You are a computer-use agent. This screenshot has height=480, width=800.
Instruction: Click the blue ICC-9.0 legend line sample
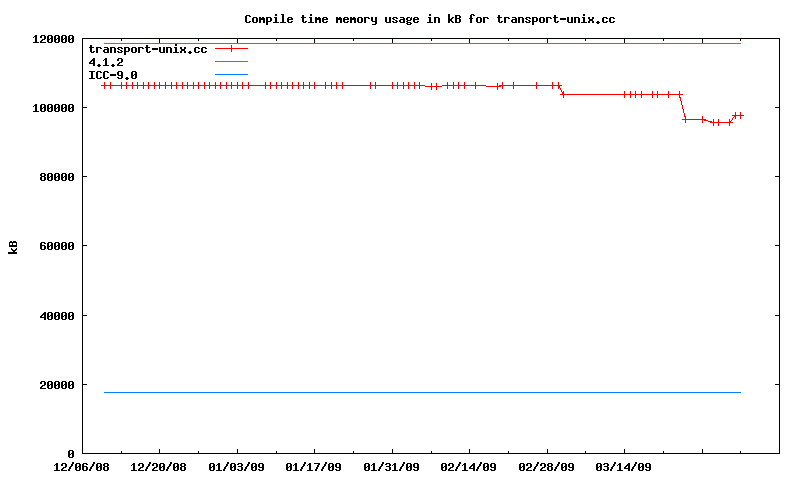[231, 75]
